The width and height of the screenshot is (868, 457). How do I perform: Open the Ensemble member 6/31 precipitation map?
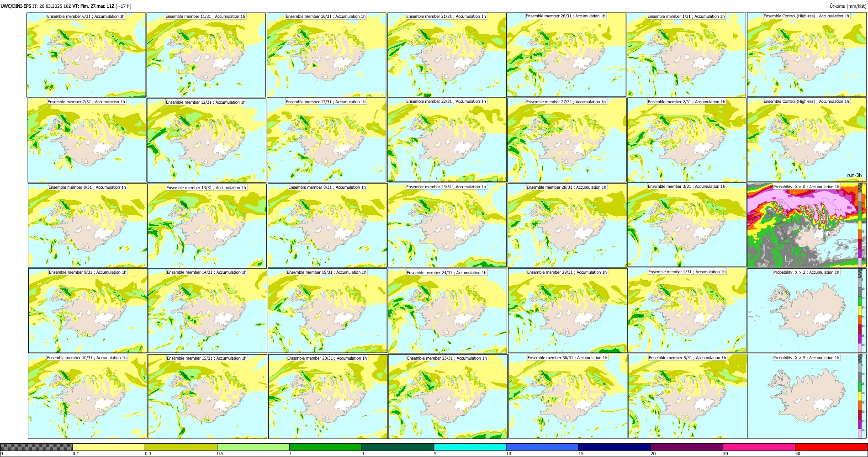click(86, 55)
